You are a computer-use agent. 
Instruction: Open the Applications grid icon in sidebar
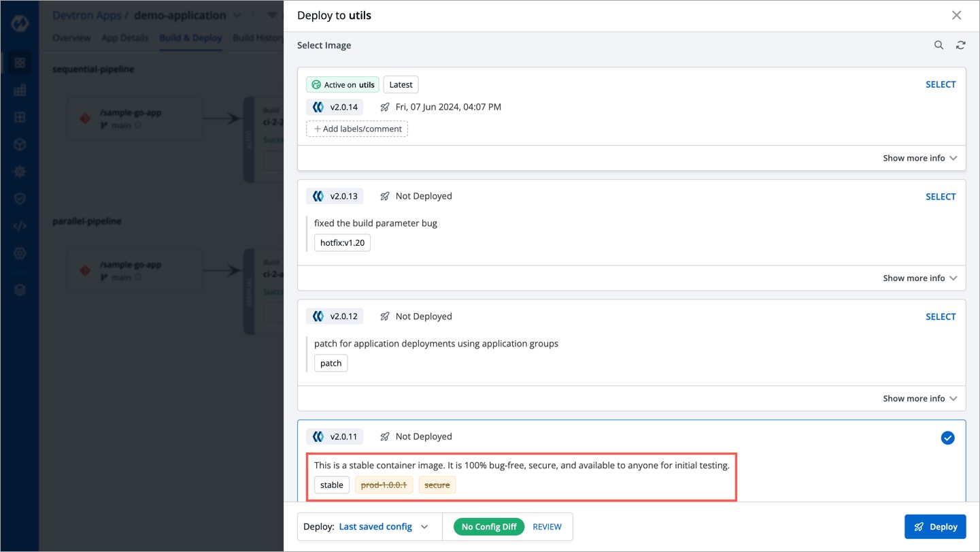tap(20, 63)
